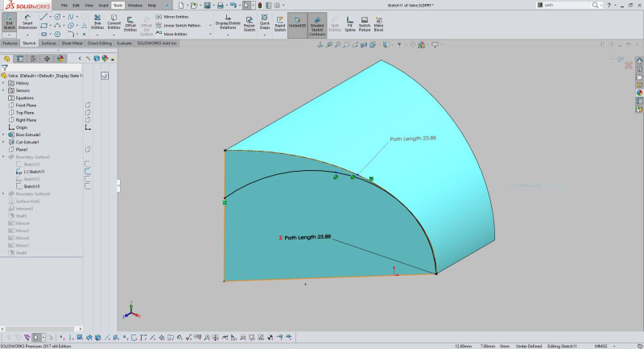The width and height of the screenshot is (644, 349).
Task: Toggle visibility of Front Plane
Action: click(x=88, y=106)
